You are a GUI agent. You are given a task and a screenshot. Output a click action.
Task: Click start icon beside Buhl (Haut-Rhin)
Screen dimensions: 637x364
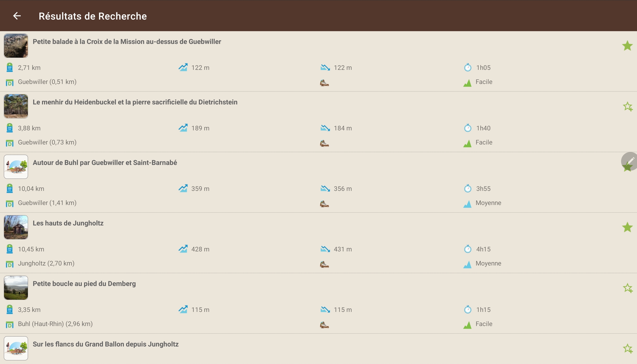click(x=10, y=325)
